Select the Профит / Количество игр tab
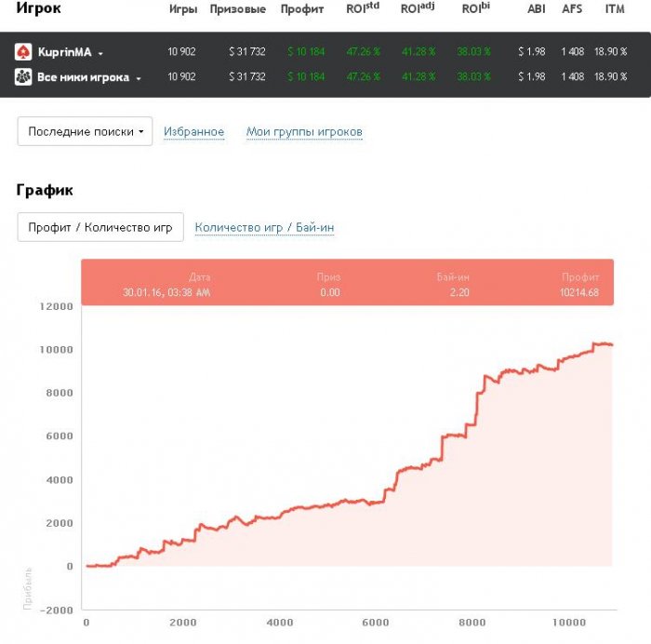The width and height of the screenshot is (651, 644). click(x=100, y=227)
